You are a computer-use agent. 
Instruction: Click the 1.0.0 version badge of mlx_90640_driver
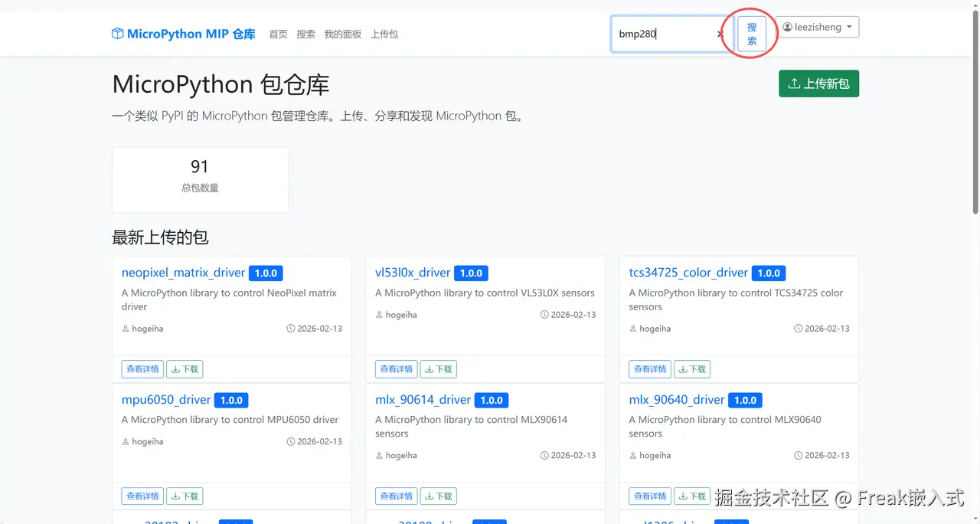point(745,401)
